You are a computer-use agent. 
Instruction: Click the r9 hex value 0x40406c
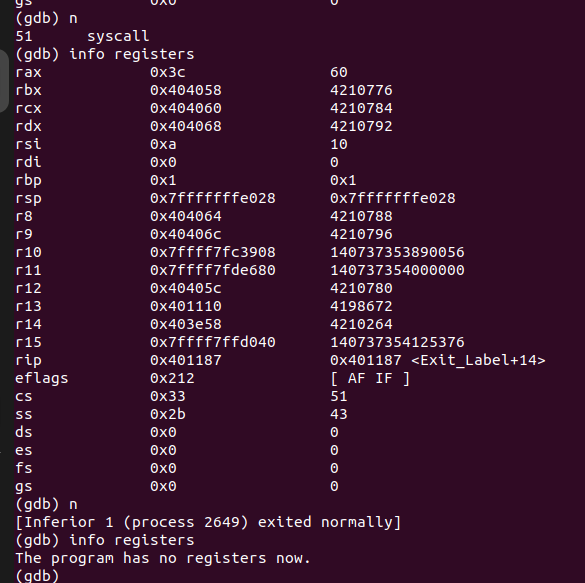point(186,235)
